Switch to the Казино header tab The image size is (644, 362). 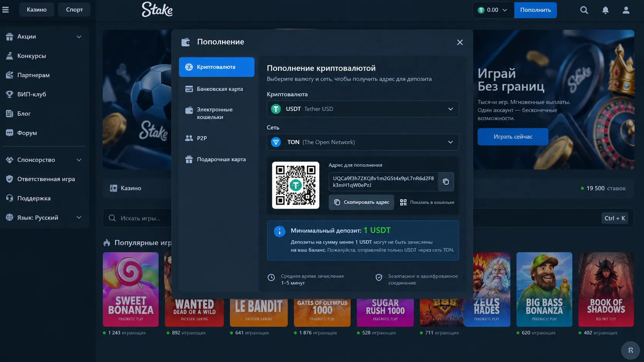(37, 10)
